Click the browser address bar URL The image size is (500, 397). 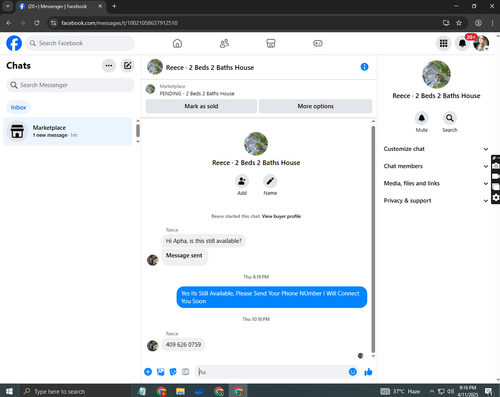pyautogui.click(x=119, y=23)
